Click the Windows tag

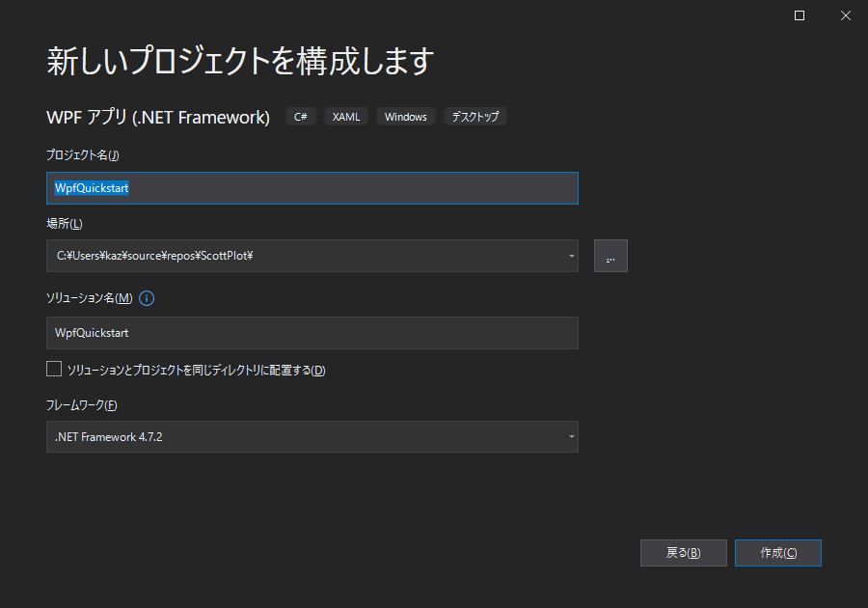(x=406, y=117)
